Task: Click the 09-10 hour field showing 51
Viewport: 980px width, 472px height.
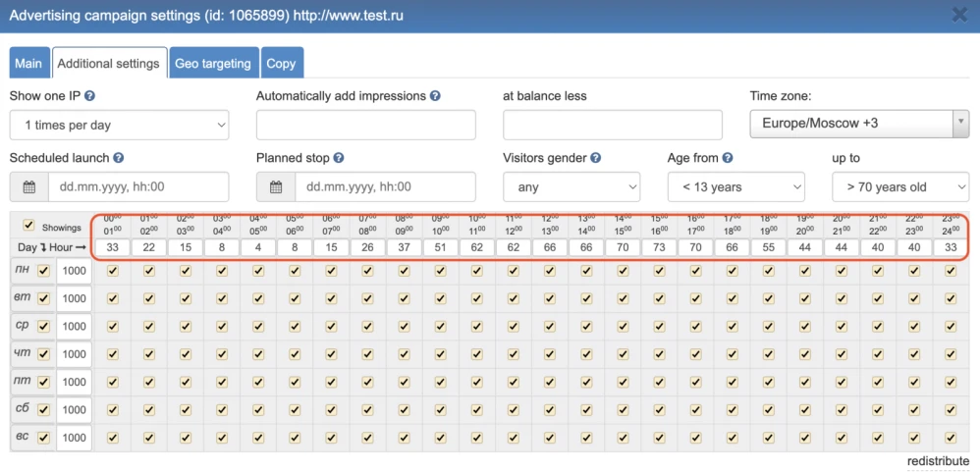Action: click(441, 247)
